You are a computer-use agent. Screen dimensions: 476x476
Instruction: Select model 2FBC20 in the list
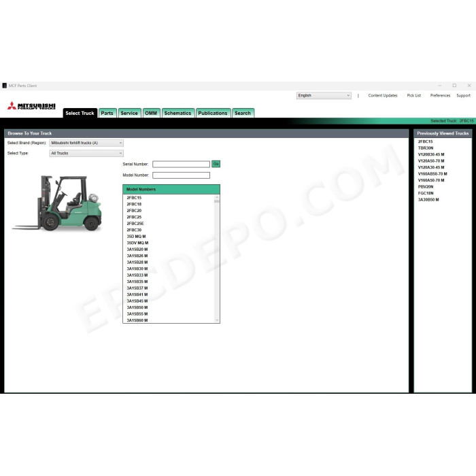[134, 210]
